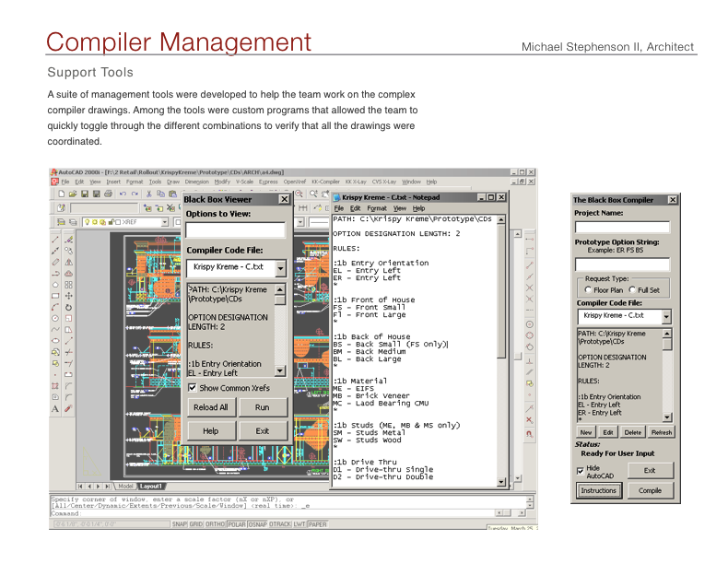728x564 pixels.
Task: Uncheck the Show Common Xrefs checkbox
Action: pos(193,388)
